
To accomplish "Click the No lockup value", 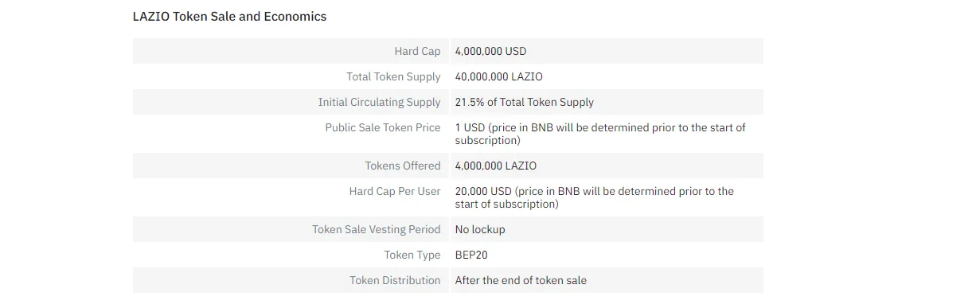I will coord(480,229).
